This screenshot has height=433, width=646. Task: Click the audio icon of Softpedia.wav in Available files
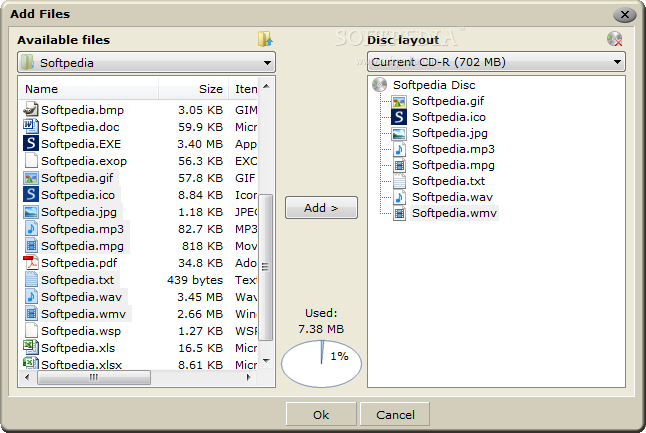31,296
